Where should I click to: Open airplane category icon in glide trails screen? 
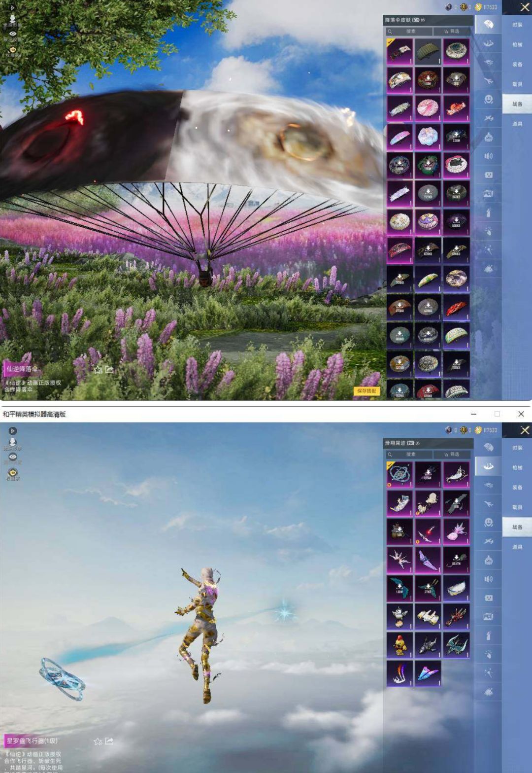488,504
